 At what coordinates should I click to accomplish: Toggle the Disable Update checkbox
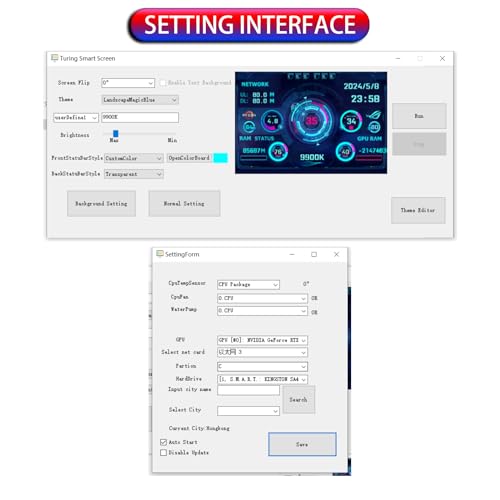[x=163, y=453]
